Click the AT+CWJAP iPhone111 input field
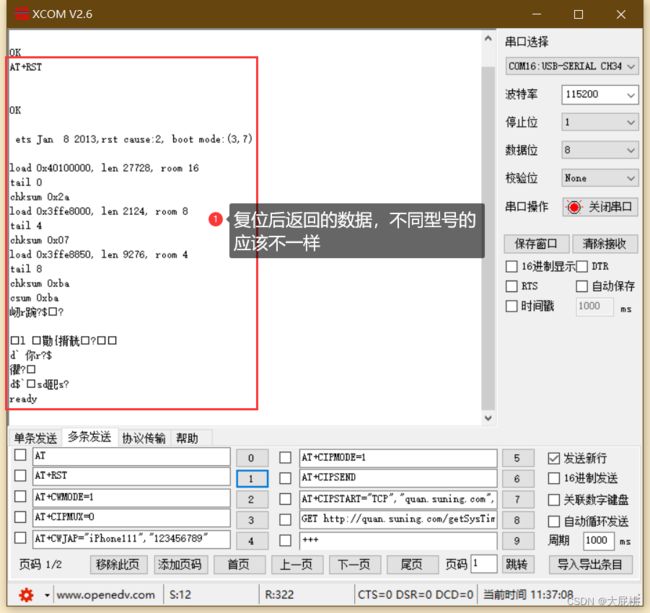 [131, 539]
